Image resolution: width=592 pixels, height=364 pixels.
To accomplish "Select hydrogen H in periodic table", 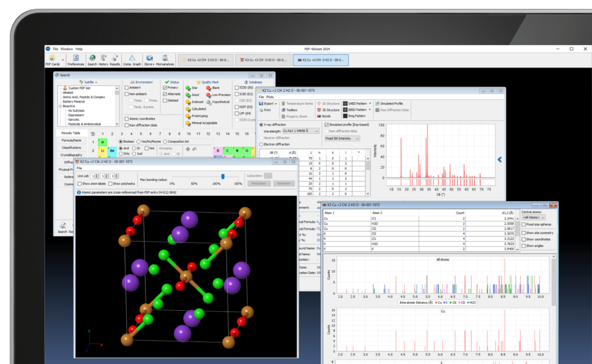I will (x=102, y=142).
